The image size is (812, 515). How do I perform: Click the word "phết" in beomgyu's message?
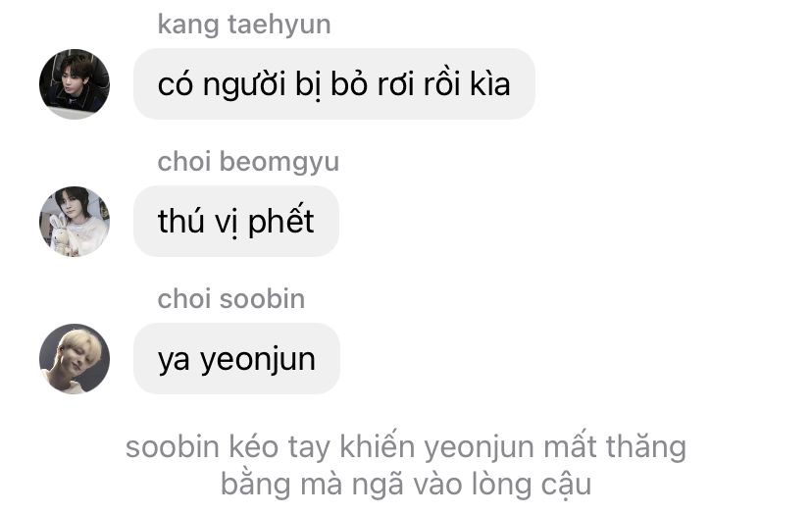coord(280,222)
